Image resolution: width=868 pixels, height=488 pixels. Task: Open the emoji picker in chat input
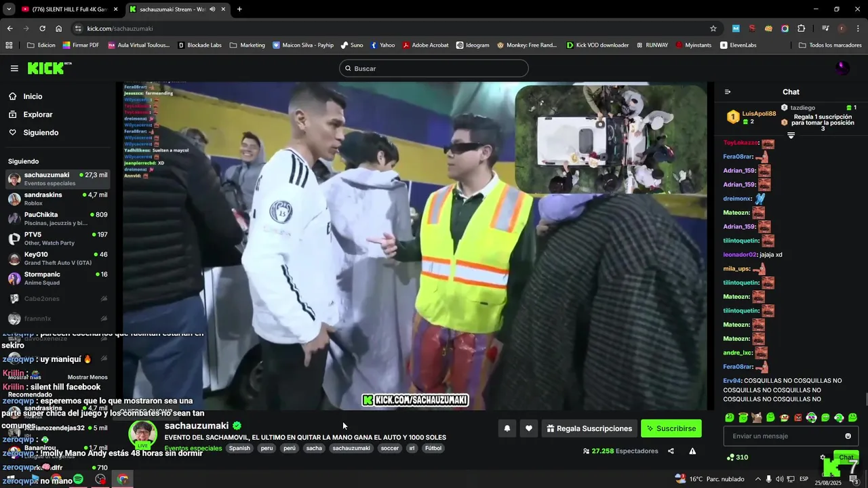tap(848, 436)
